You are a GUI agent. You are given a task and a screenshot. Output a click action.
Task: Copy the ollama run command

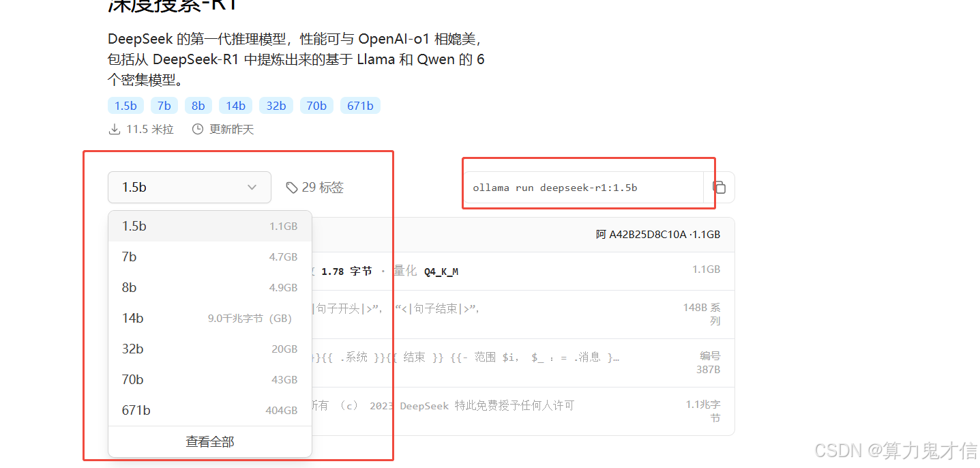pos(719,187)
